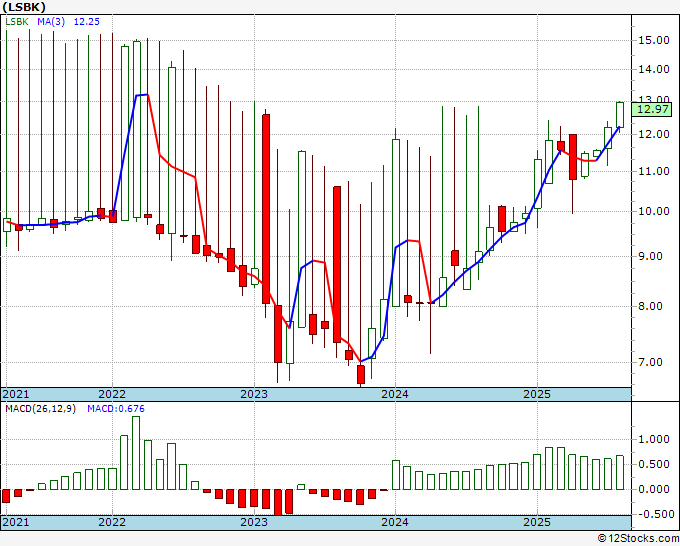Viewport: 680px width, 546px height.
Task: Click the 10.00 price axis label
Action: (654, 211)
